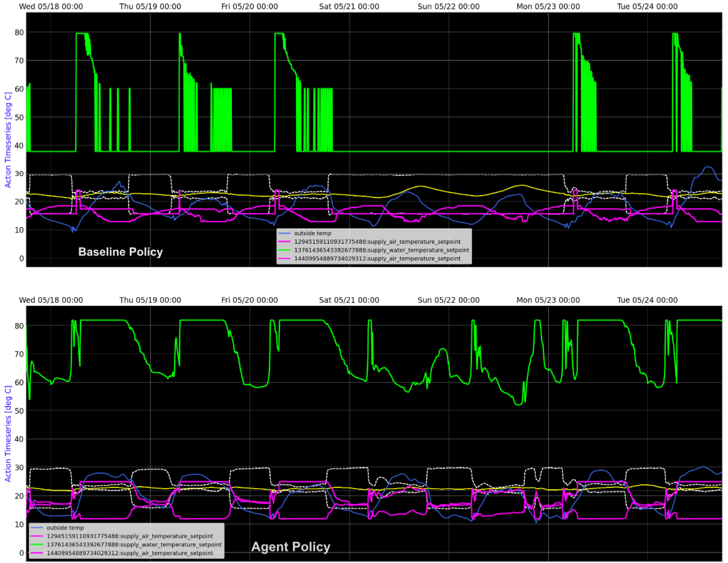Click "Sat 05/21 00:00" label above Agent chart
The image size is (728, 563).
click(350, 300)
